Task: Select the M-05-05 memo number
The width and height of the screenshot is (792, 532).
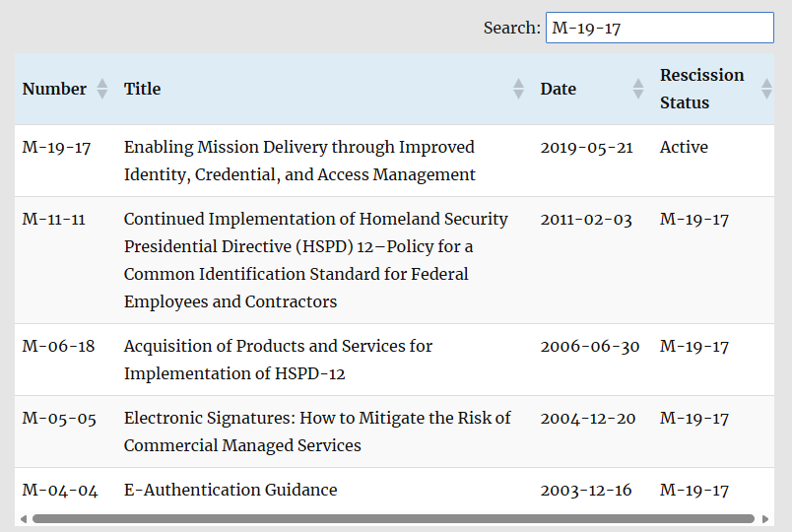Action: (x=59, y=418)
